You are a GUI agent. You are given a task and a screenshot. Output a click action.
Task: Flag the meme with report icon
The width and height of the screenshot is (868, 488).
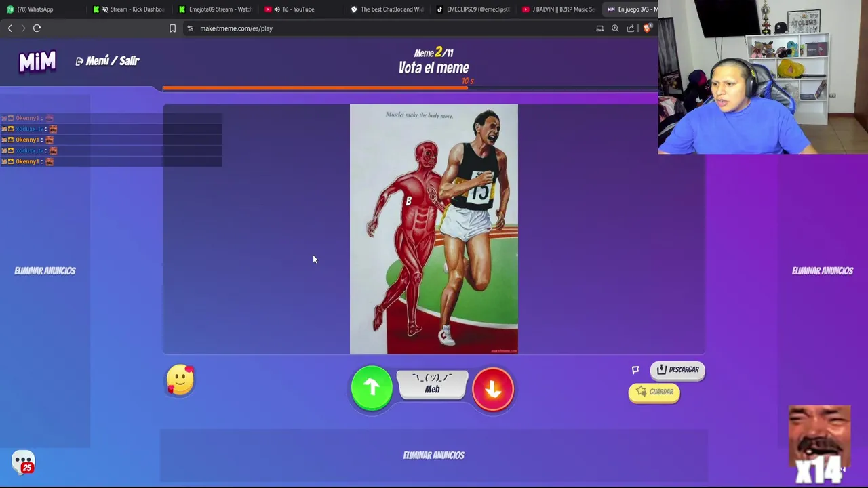[635, 370]
